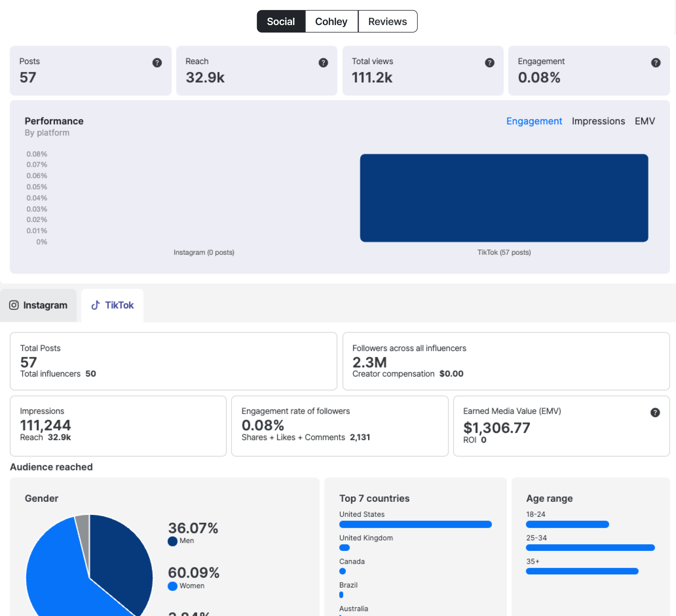Switch to the Reviews tab
This screenshot has height=616, width=676.
(387, 21)
